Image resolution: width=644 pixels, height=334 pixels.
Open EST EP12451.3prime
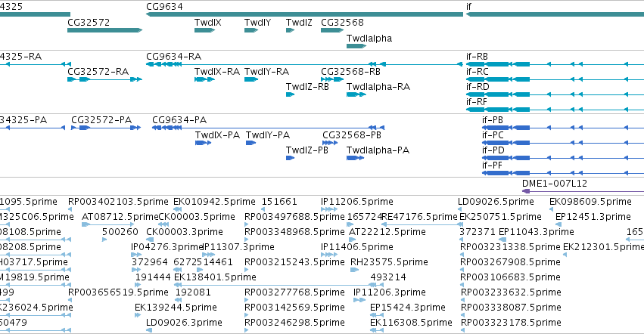(593, 217)
